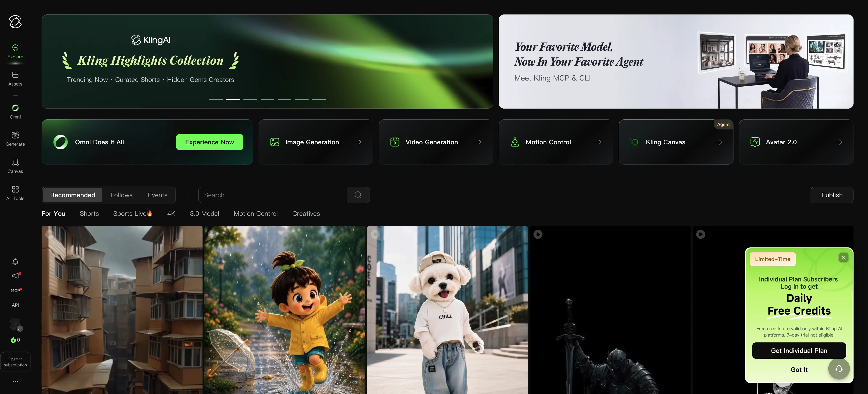Select the Sports Live category

pos(133,213)
